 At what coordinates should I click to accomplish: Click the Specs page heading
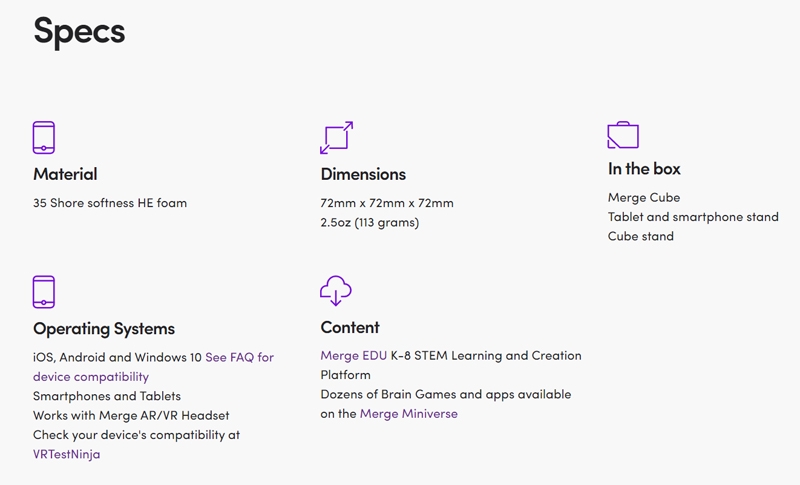coord(79,31)
